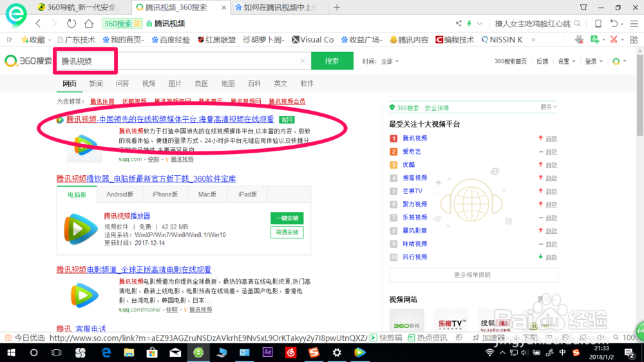Open the 登录 dropdown
Image resolution: width=644 pixels, height=362 pixels.
pos(594,61)
